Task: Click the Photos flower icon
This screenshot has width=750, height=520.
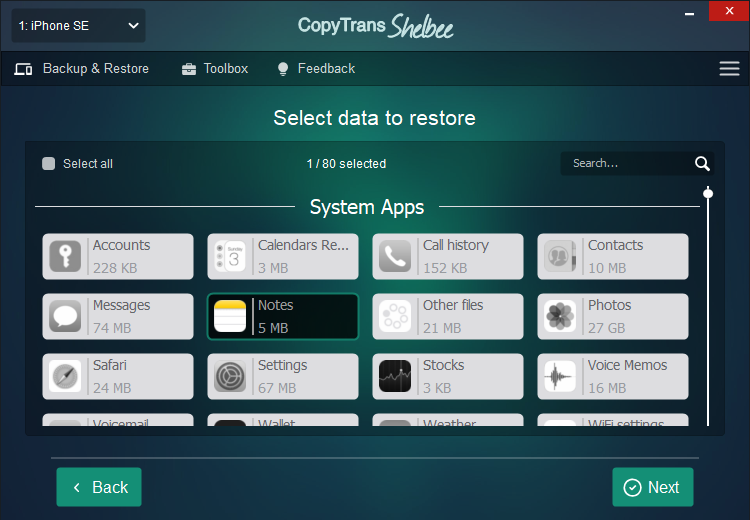Action: [560, 316]
